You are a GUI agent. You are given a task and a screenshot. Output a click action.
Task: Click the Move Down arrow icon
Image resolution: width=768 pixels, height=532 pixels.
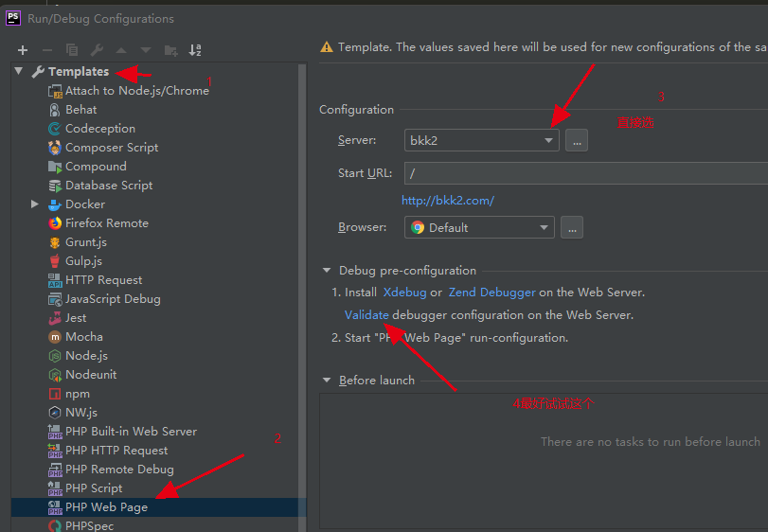pyautogui.click(x=146, y=50)
